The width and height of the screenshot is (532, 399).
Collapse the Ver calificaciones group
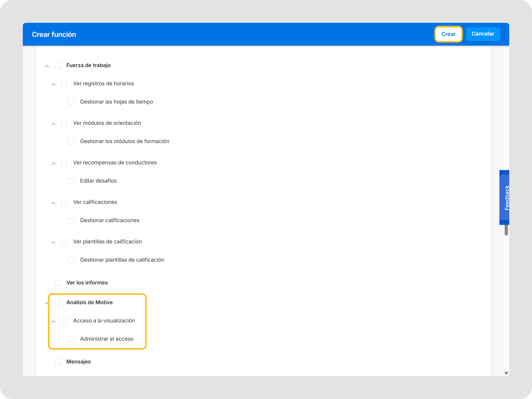(54, 203)
